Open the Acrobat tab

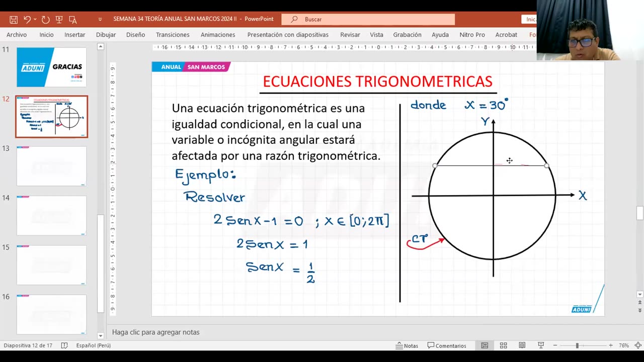[506, 35]
